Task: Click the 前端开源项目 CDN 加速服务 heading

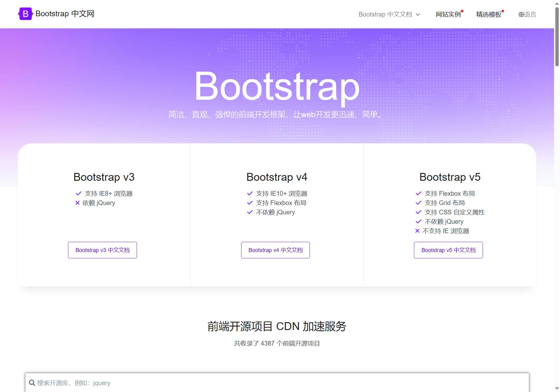Action: coord(277,326)
